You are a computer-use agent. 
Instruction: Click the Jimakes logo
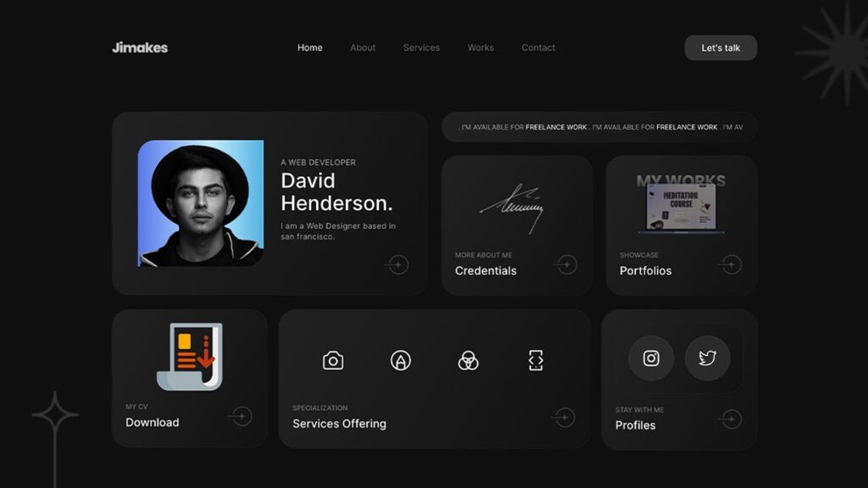pos(140,47)
